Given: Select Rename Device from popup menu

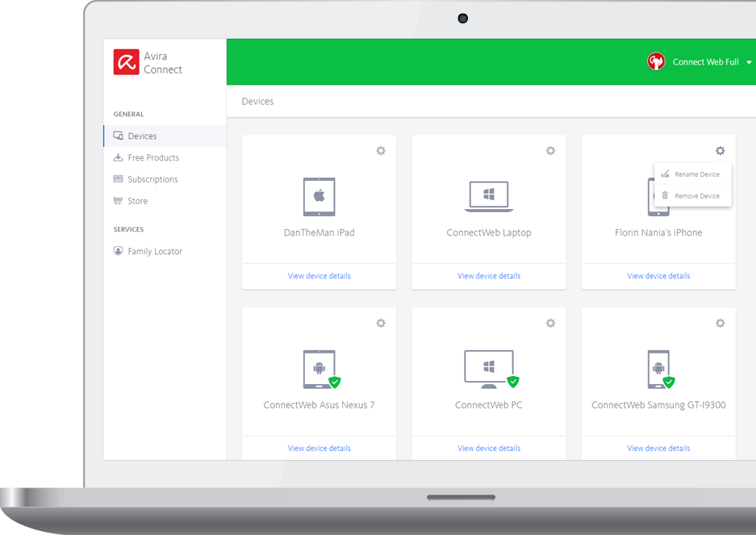Looking at the screenshot, I should 693,174.
